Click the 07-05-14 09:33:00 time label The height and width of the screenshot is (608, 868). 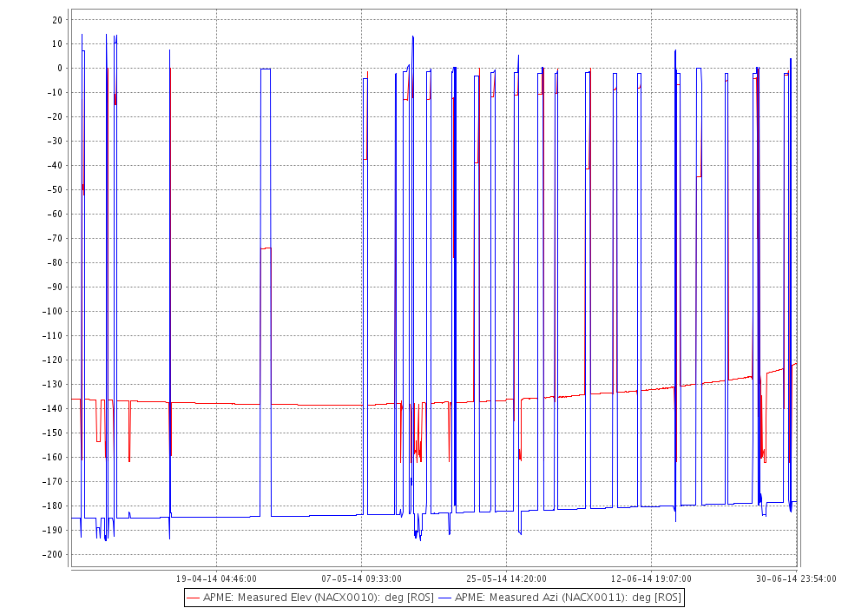(361, 578)
